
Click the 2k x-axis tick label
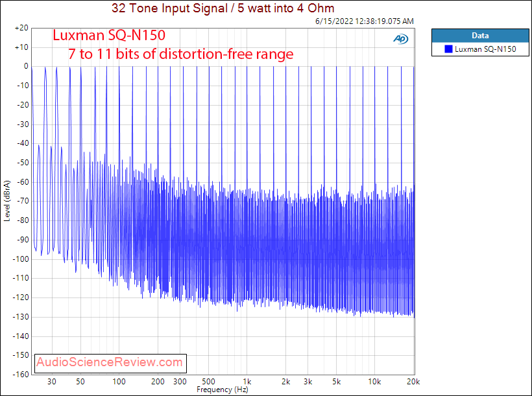coord(286,382)
